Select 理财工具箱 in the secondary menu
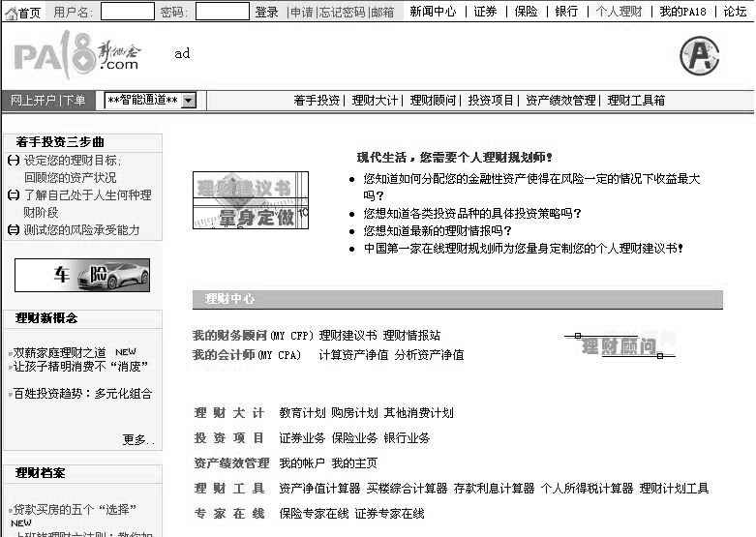 coord(636,101)
